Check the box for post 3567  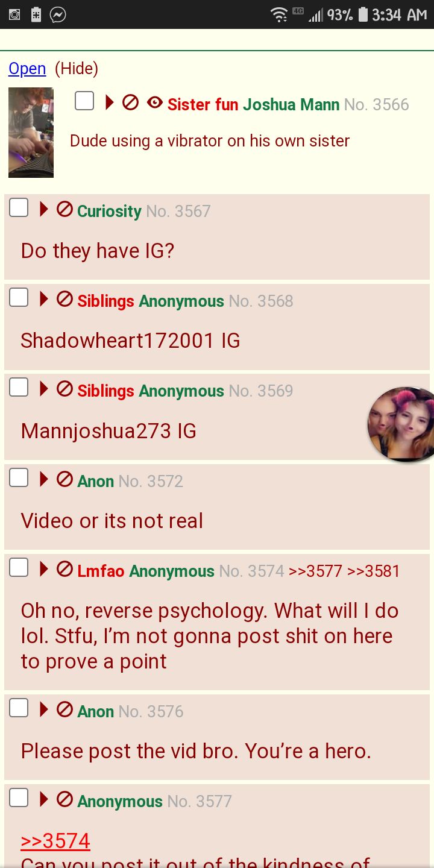[x=19, y=208]
